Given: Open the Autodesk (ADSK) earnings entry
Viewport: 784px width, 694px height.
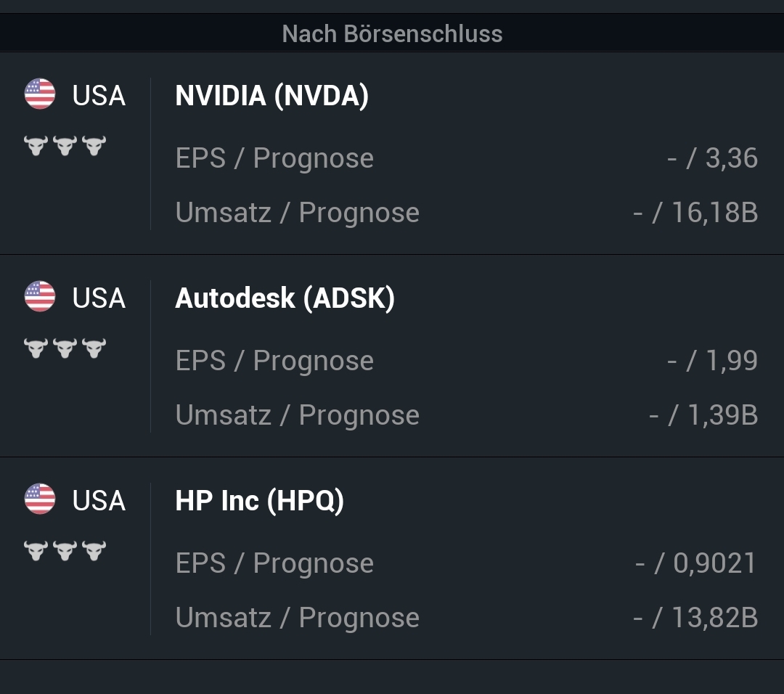Looking at the screenshot, I should click(x=285, y=298).
